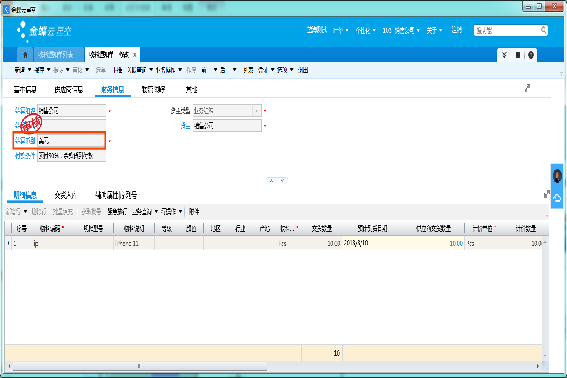Click the maximize arrow icon of the header form area
567x378 pixels.
click(528, 88)
